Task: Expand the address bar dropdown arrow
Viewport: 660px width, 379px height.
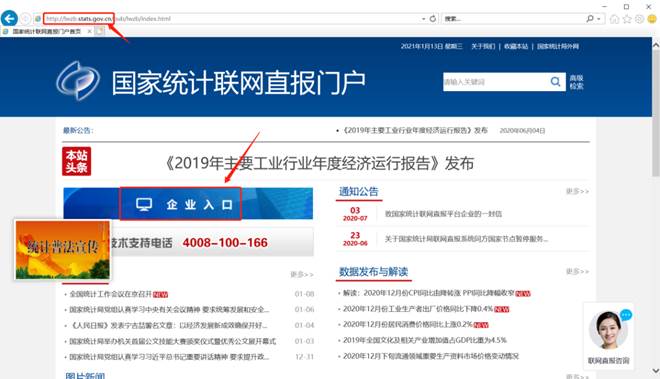Action: pos(423,19)
